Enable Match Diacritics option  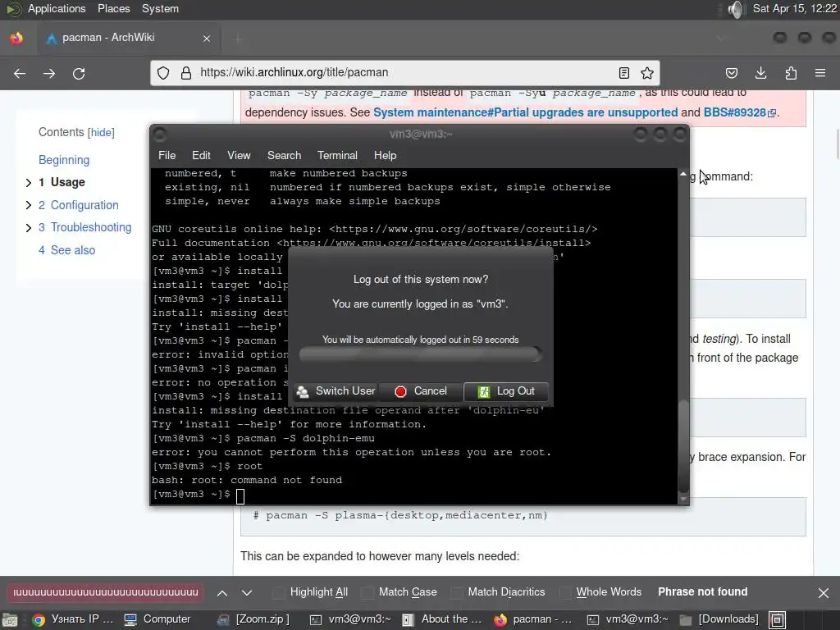498,592
